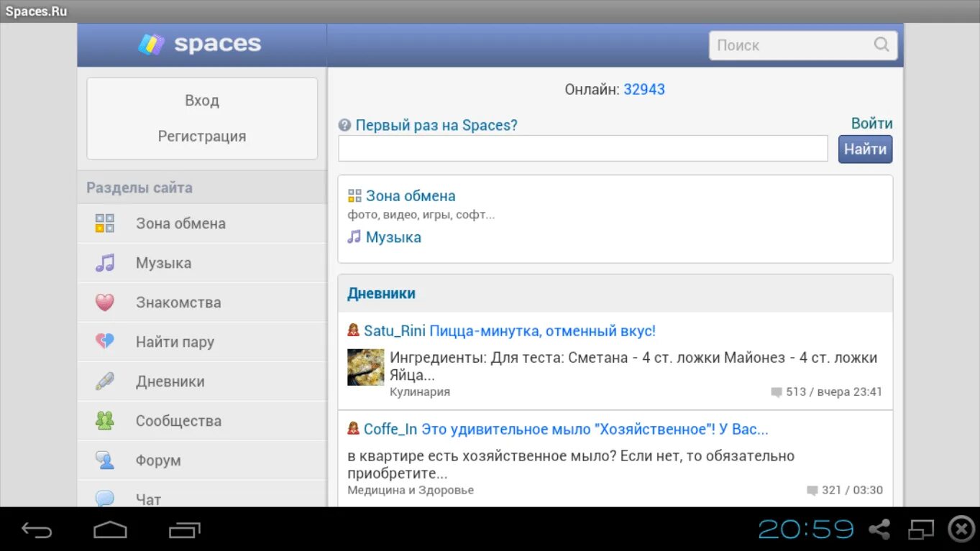This screenshot has height=551, width=980.
Task: Open Музыка link in main panel
Action: [393, 237]
